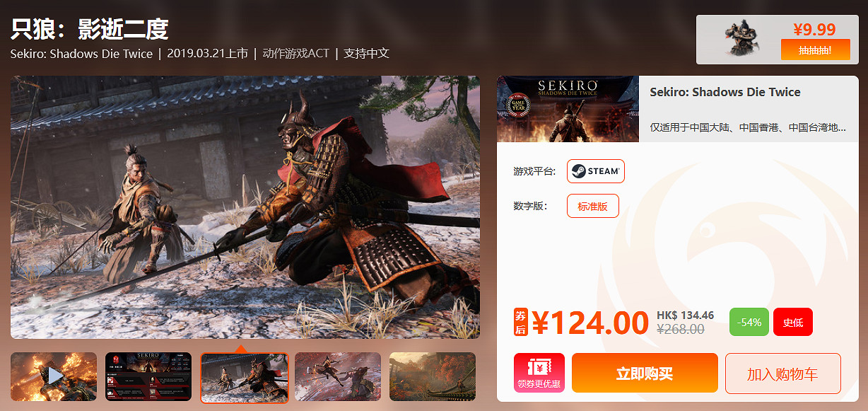Image resolution: width=868 pixels, height=411 pixels.
Task: Select the autumn landscape screenshot thumbnail
Action: (433, 377)
